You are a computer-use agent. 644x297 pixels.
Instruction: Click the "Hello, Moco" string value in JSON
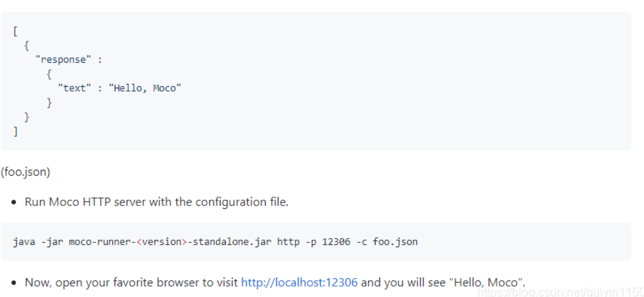pos(145,88)
